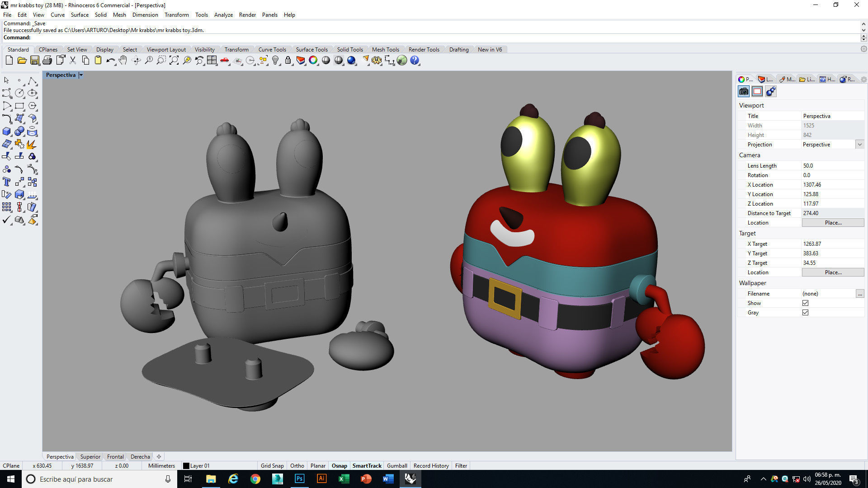Open the Render menu
Viewport: 868px width, 488px height.
click(x=247, y=15)
